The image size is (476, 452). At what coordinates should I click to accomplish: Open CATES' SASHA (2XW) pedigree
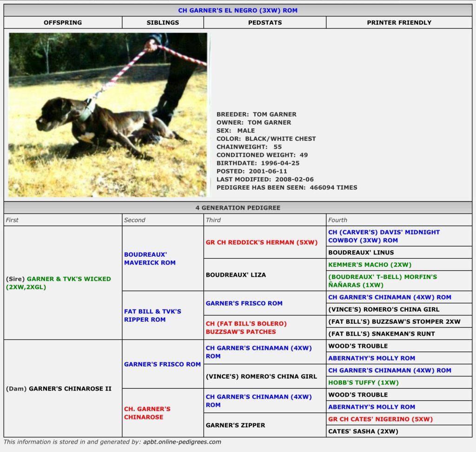[x=363, y=431]
